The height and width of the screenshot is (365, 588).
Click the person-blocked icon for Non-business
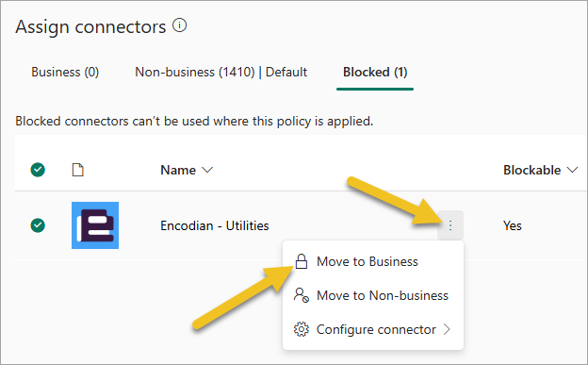click(302, 295)
